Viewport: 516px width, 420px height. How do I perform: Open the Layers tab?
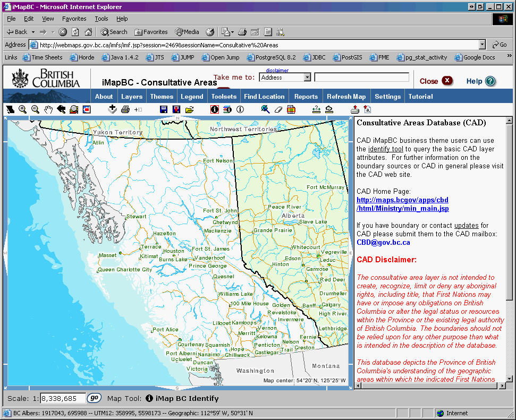tap(132, 97)
